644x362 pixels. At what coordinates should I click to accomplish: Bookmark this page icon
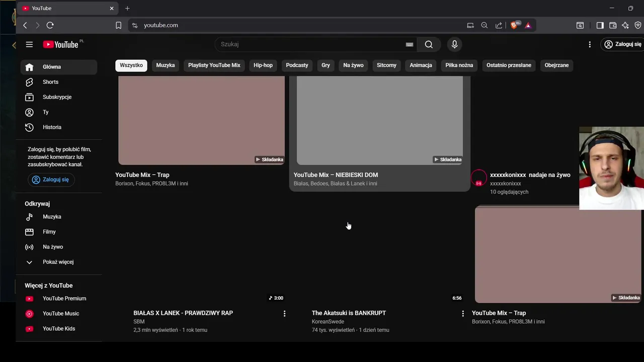point(119,25)
